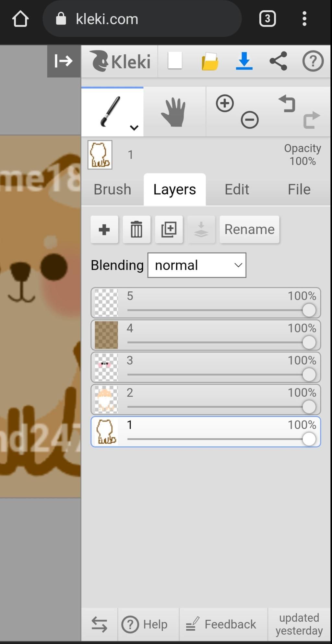Delete layer using trash icon

(136, 230)
